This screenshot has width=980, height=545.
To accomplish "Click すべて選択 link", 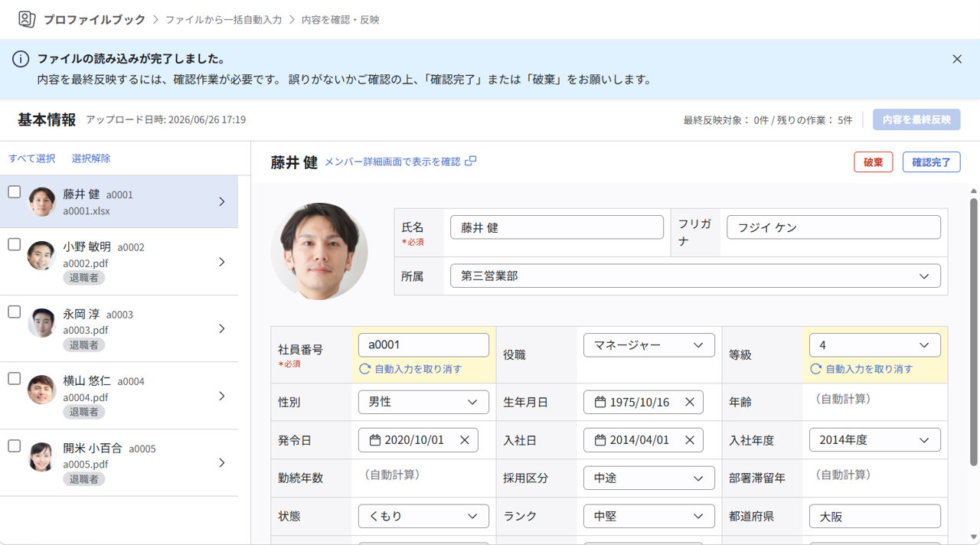I will point(32,158).
